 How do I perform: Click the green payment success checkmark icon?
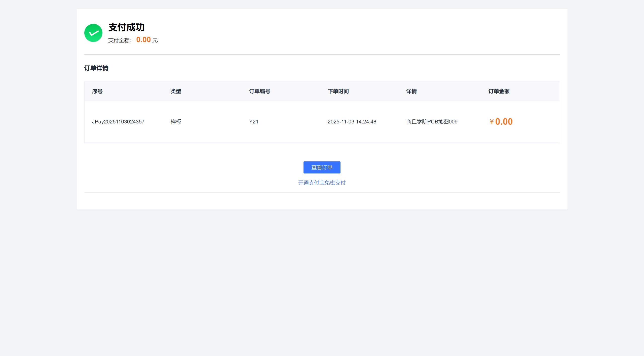point(93,33)
